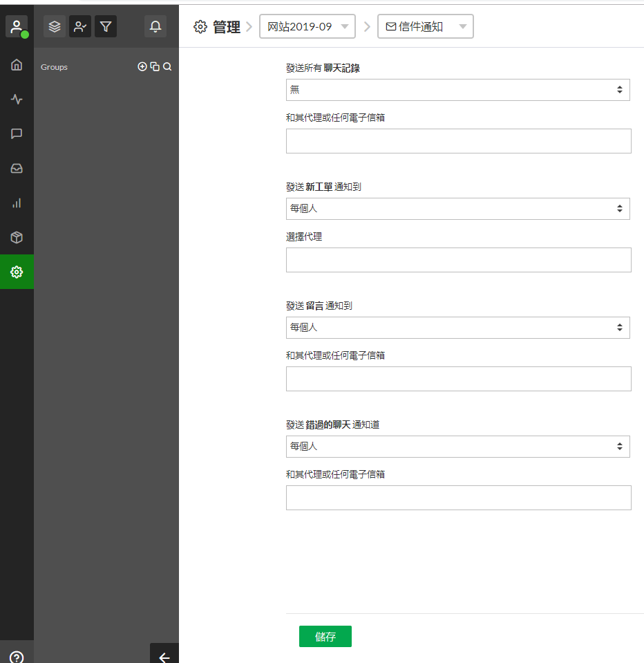
Task: Click the cube add-ons icon in sidebar
Action: click(17, 238)
